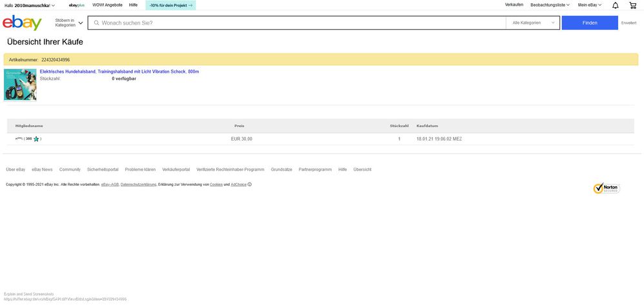Expand the Mein eBay dropdown
This screenshot has height=305, width=644.
point(590,5)
